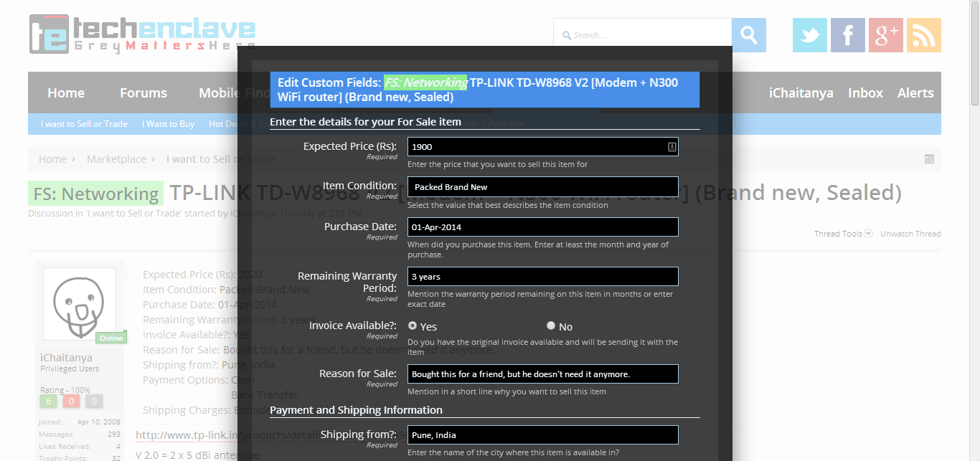Click Unwatch Thread link

(x=910, y=234)
